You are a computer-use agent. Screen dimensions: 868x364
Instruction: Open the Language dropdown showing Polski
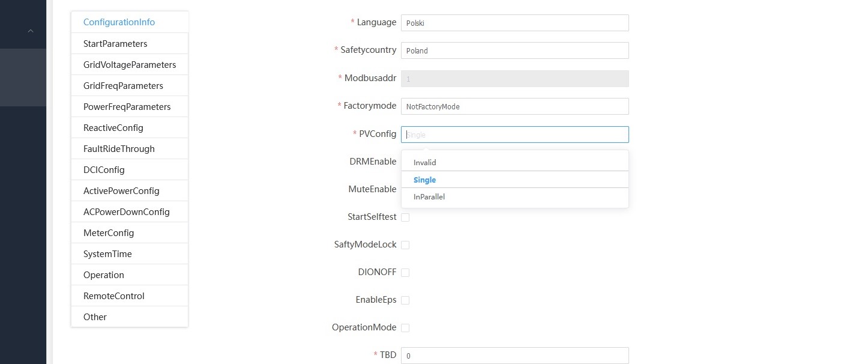[514, 23]
